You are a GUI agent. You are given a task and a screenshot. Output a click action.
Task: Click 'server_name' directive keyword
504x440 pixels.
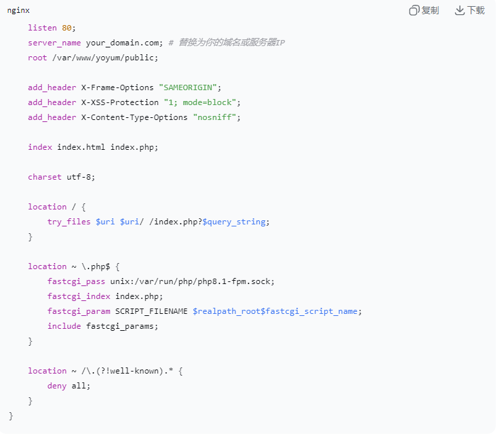tap(56, 43)
